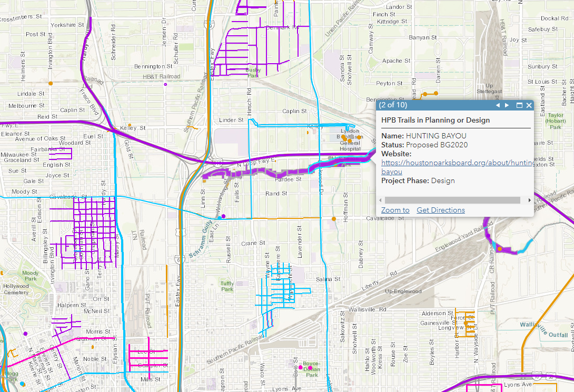574x392 pixels.
Task: Click the orange marker above Kelley St
Action: point(129,125)
